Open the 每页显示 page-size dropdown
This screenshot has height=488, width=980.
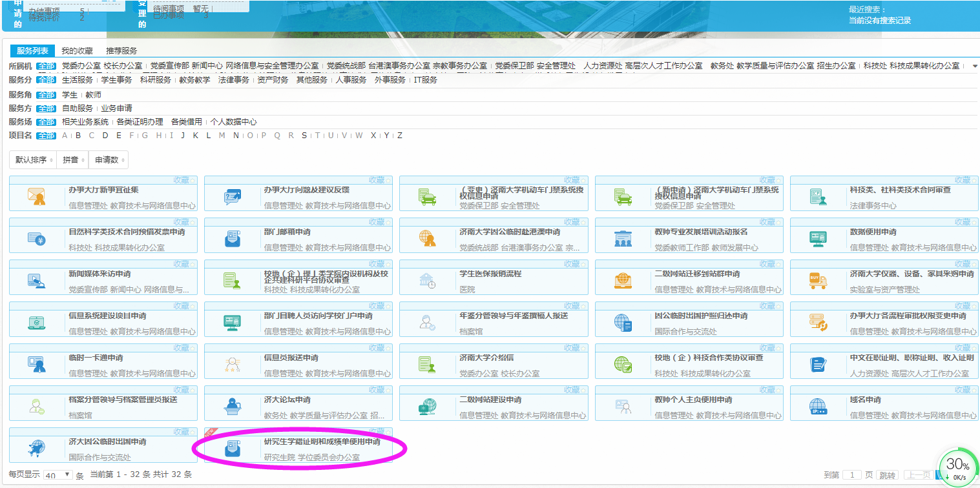pos(58,475)
